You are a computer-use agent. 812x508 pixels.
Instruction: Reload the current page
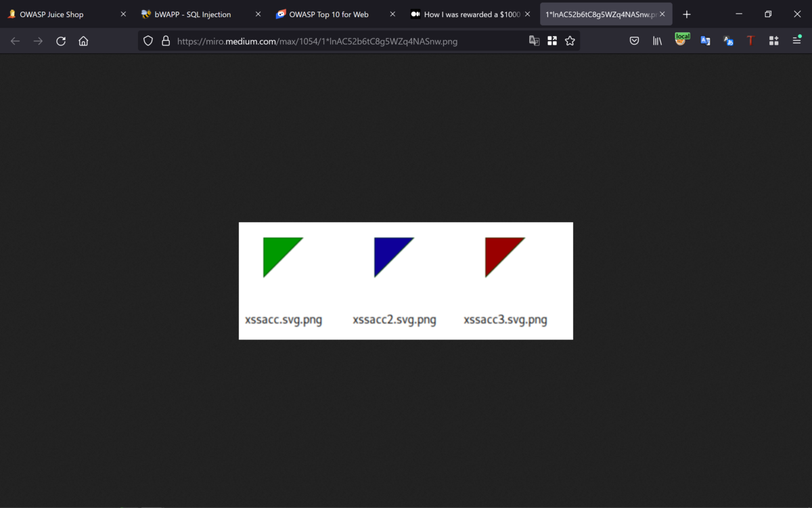[x=61, y=41]
